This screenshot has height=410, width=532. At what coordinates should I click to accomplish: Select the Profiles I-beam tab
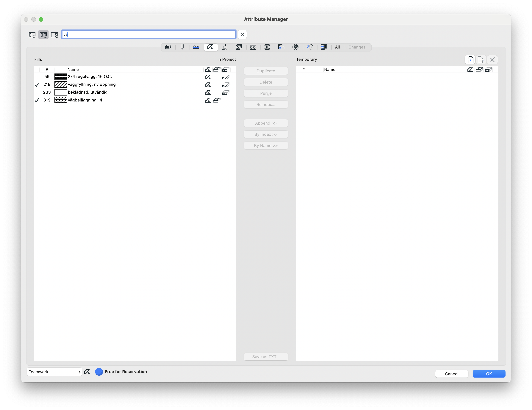(267, 47)
